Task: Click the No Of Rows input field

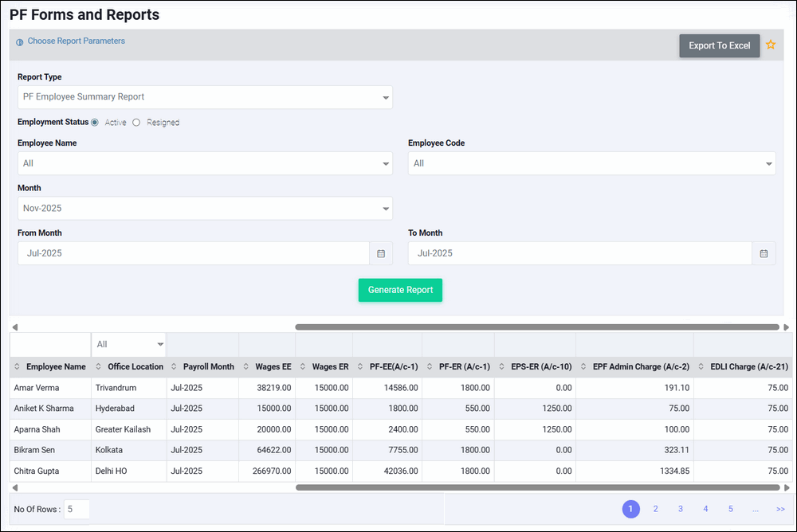Action: (x=77, y=509)
